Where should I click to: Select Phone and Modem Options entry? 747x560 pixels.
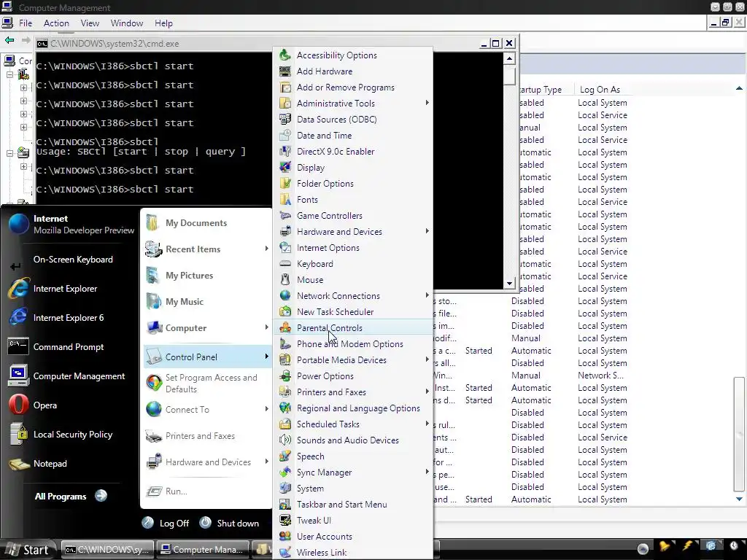pyautogui.click(x=353, y=344)
